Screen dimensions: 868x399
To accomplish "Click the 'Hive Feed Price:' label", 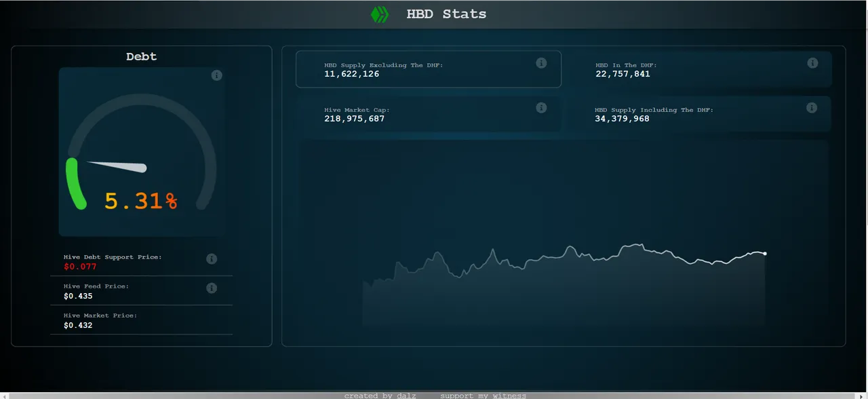I will (96, 286).
